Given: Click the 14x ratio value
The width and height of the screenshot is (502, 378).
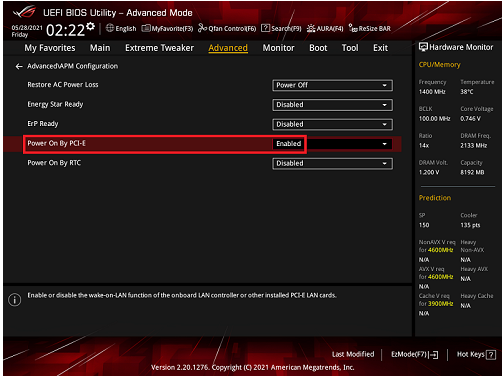Looking at the screenshot, I should coord(424,146).
